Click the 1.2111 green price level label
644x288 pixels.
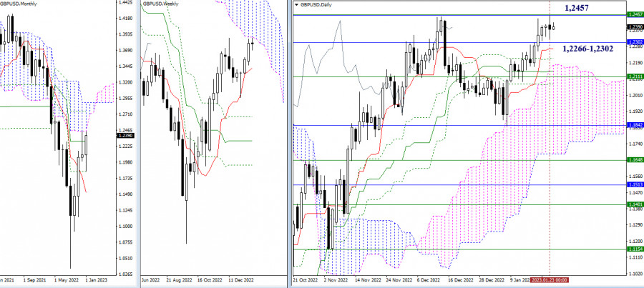click(635, 76)
